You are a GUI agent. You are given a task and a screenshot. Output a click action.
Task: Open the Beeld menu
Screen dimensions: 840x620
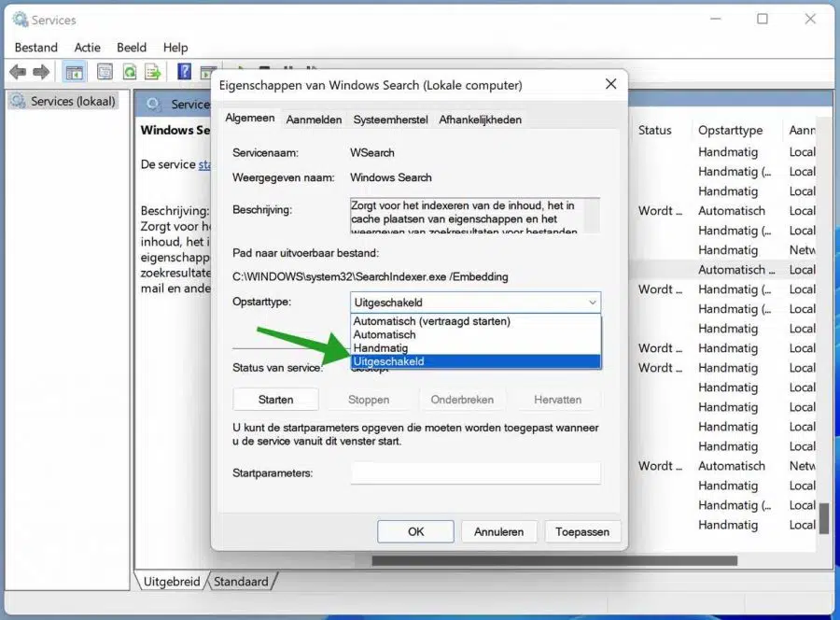tap(132, 48)
